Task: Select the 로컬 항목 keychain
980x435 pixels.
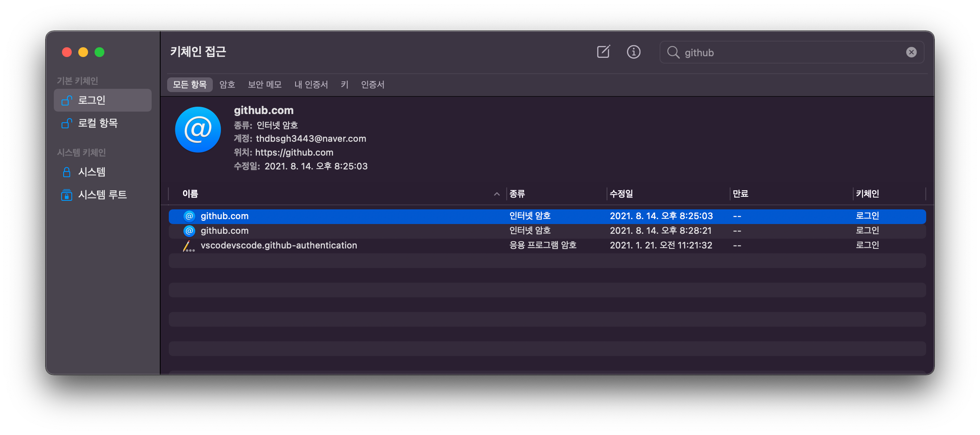Action: click(x=103, y=123)
